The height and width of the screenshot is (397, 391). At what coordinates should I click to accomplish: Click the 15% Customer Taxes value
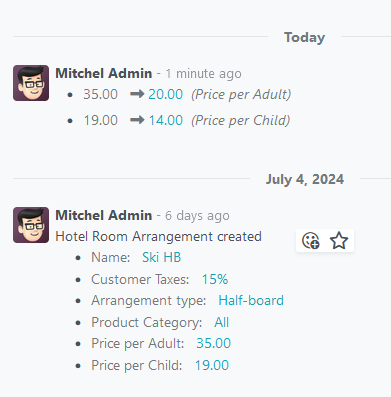pyautogui.click(x=215, y=279)
